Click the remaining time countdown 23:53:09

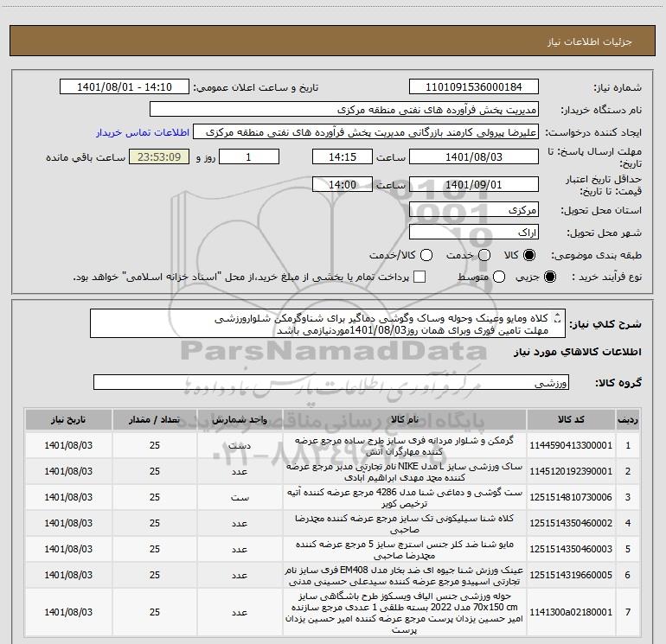pyautogui.click(x=157, y=159)
